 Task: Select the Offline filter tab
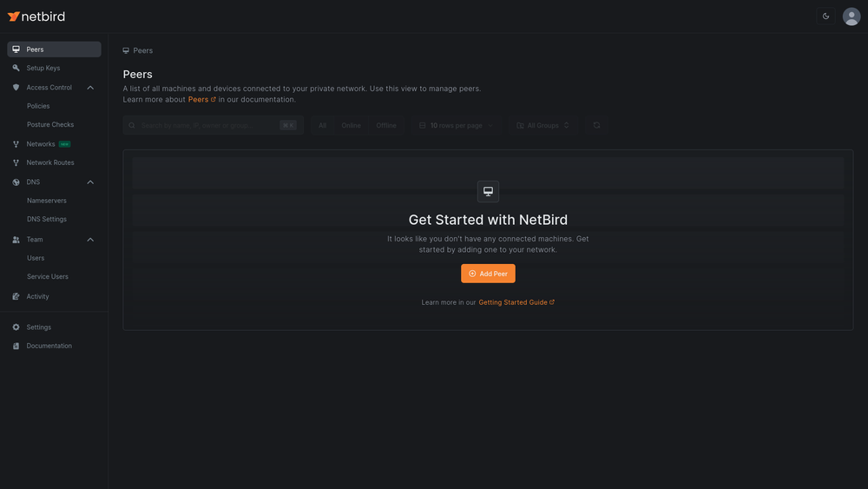coord(386,125)
